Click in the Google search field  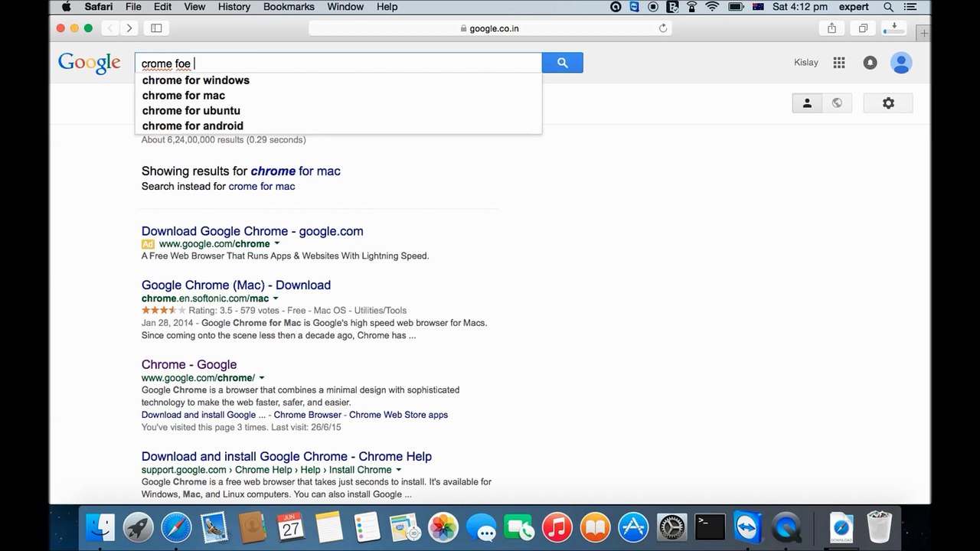point(338,64)
